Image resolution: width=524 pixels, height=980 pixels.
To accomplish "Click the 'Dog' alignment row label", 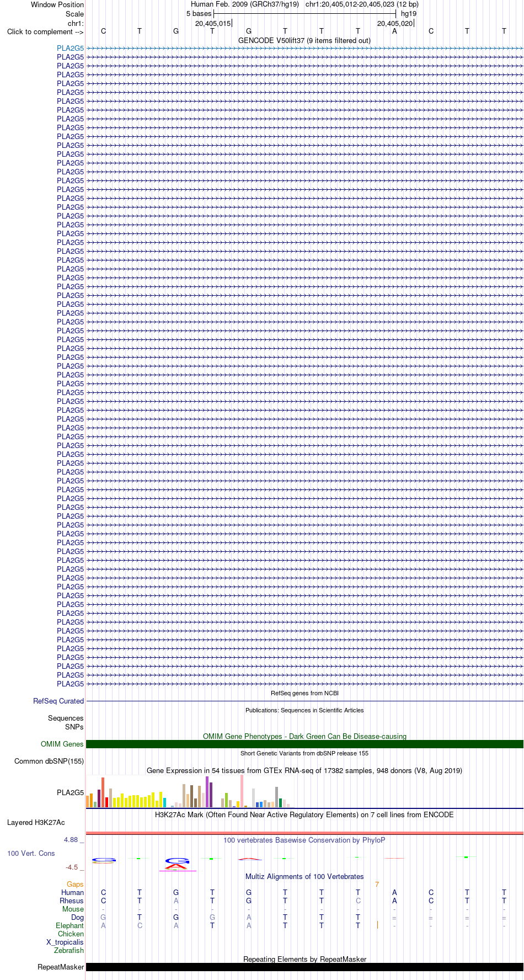I will pos(78,918).
